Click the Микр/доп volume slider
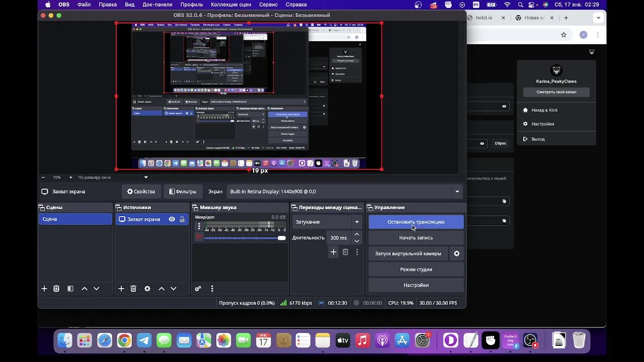The height and width of the screenshot is (362, 644). pos(245,238)
